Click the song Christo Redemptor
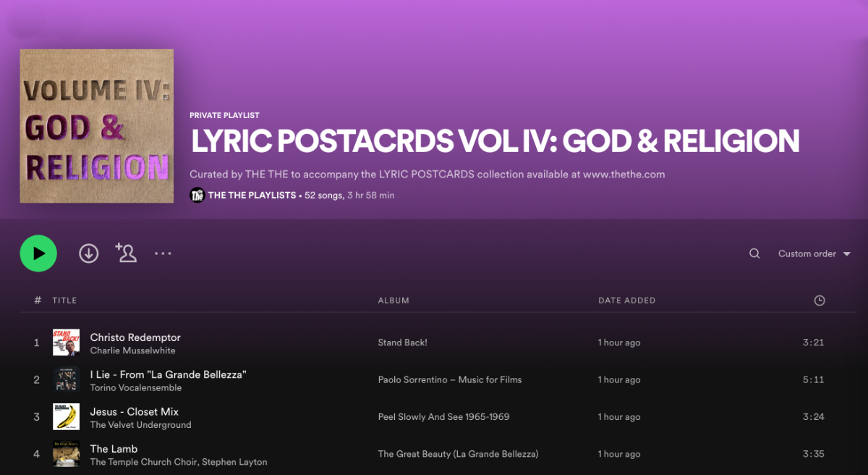Viewport: 868px width, 475px height. pyautogui.click(x=135, y=337)
